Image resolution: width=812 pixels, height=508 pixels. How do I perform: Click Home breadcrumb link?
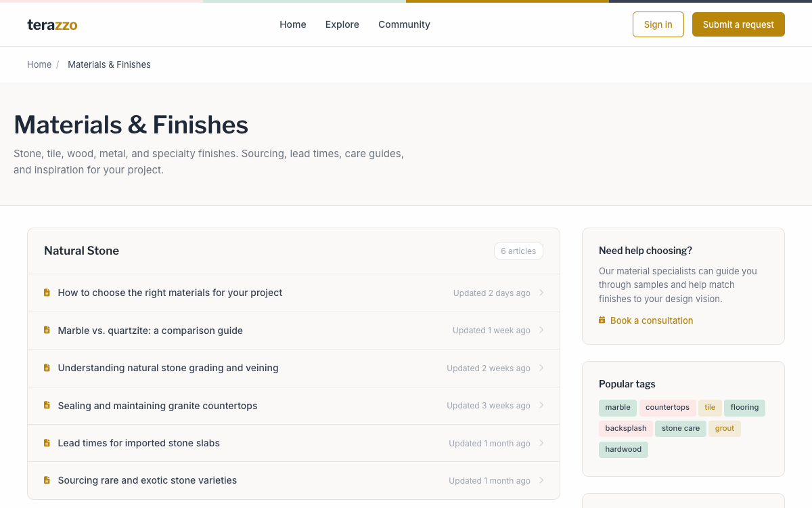tap(39, 64)
